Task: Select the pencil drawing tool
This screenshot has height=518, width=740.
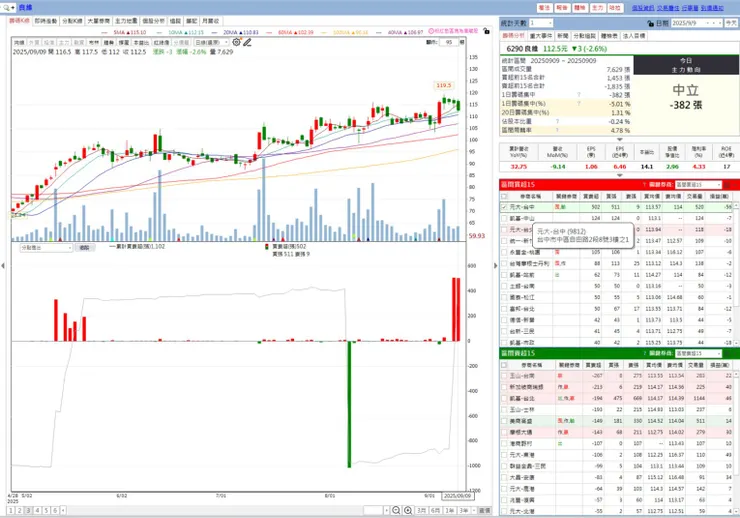Action: tap(247, 42)
